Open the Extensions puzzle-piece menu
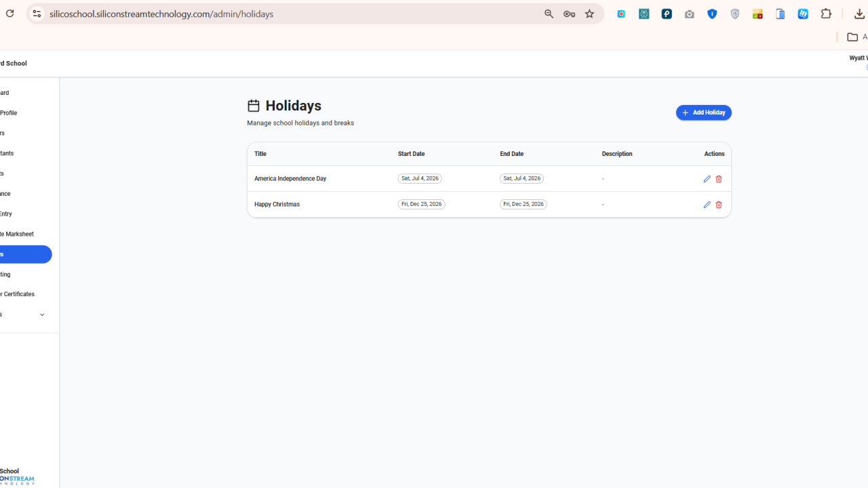 (826, 14)
